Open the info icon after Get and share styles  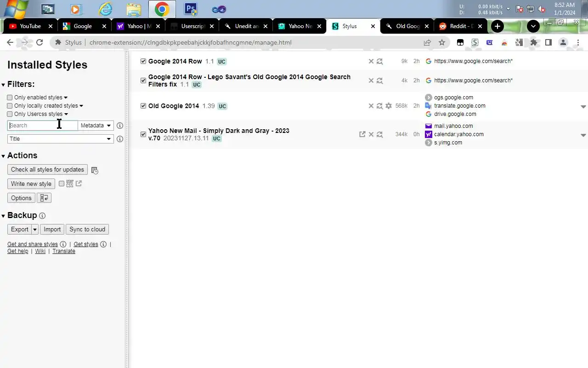63,244
